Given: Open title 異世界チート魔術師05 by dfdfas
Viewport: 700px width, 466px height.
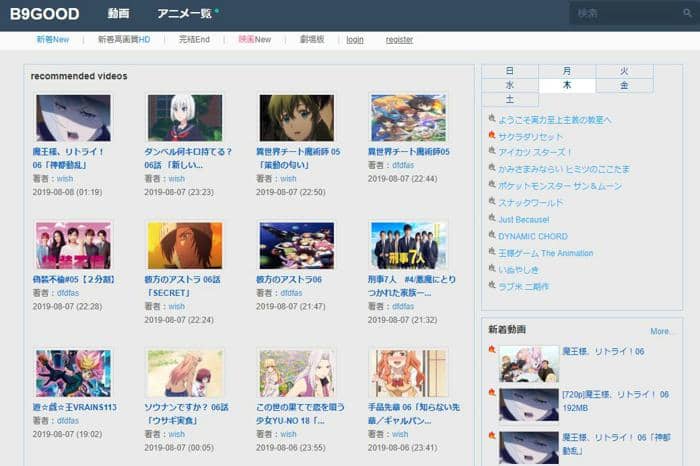Looking at the screenshot, I should (x=408, y=152).
